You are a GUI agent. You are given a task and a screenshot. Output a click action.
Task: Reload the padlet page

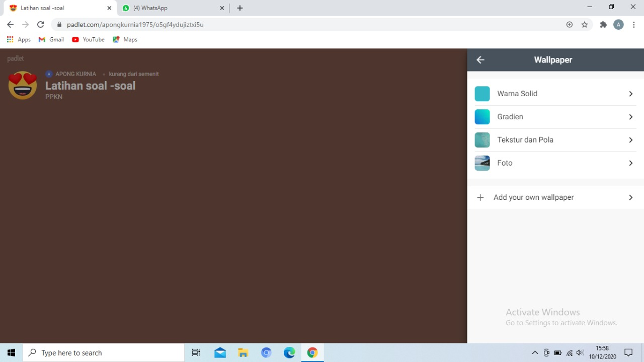(41, 25)
